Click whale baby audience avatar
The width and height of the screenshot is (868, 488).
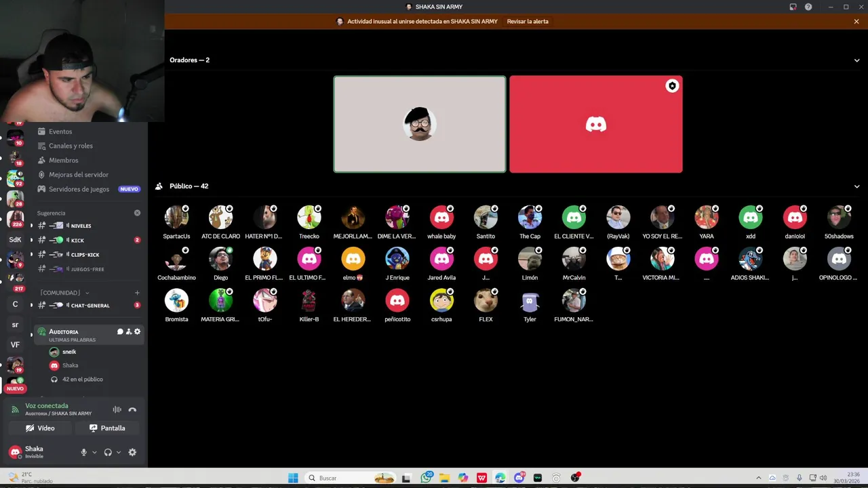point(441,218)
